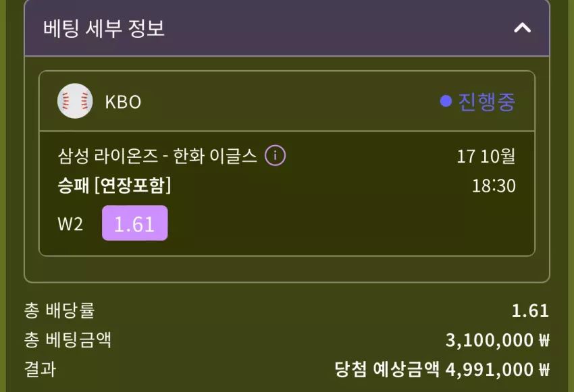Screen dimensions: 574x392
Task: Click the 17 10월 match date
Action: [486, 156]
